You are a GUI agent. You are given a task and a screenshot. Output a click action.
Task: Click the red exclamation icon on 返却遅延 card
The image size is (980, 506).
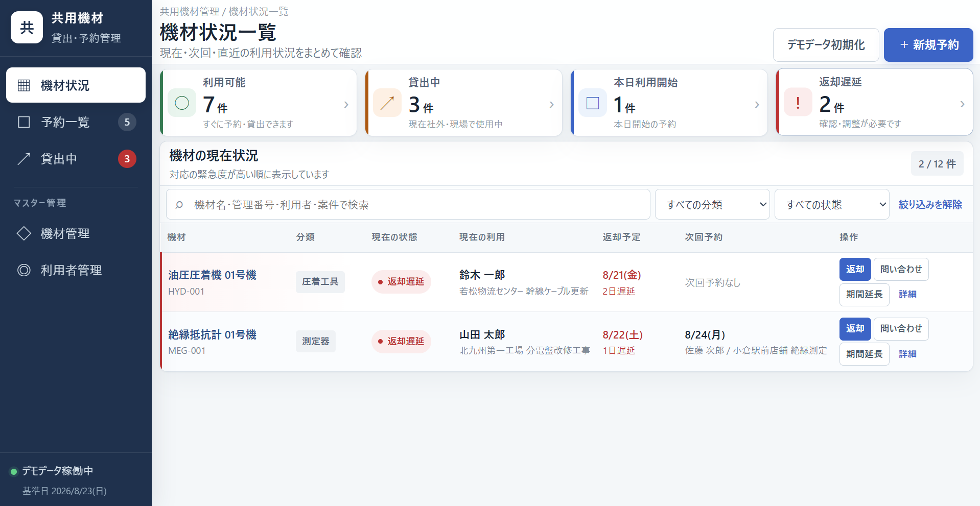tap(798, 103)
